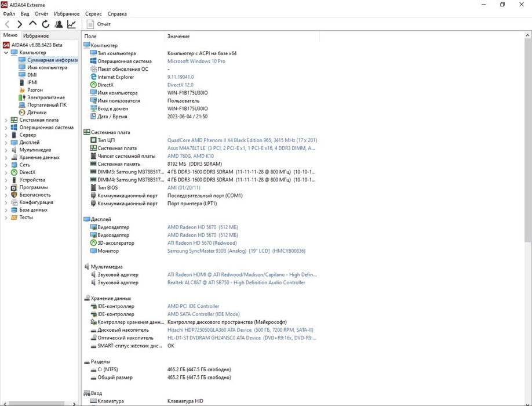The image size is (532, 406).
Task: Open the Отчёт menu
Action: (x=41, y=13)
